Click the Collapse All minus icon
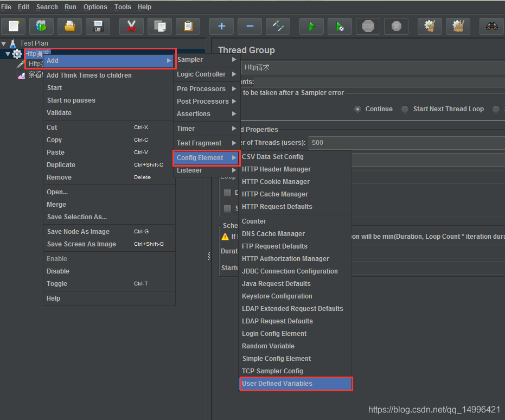This screenshot has width=505, height=420. tap(250, 26)
